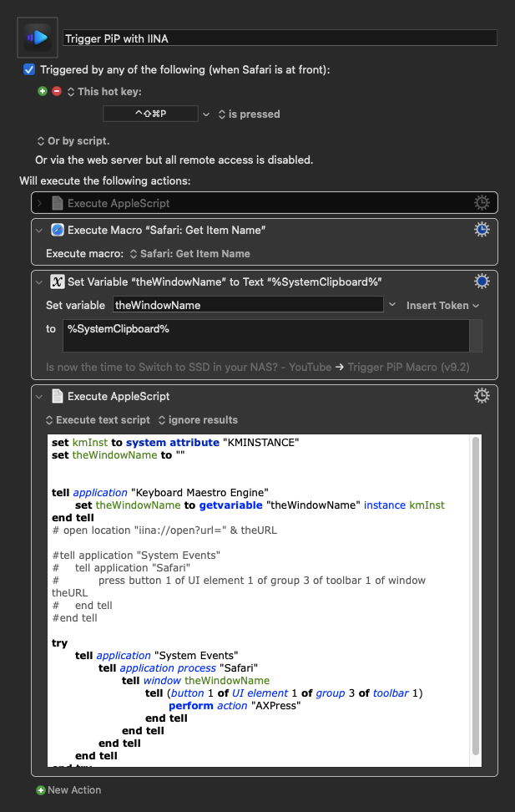This screenshot has height=812, width=515.
Task: Click the 'set kmInst' line in script
Action: [175, 442]
